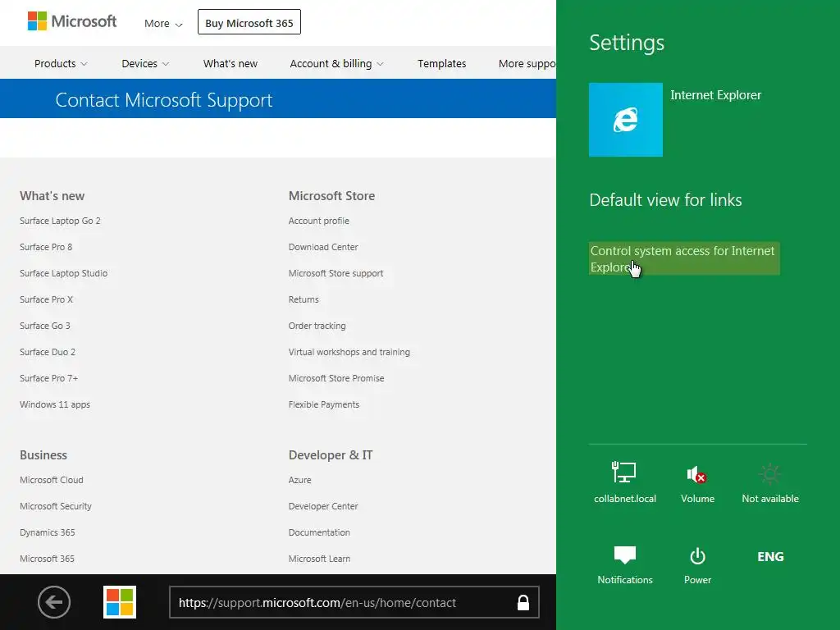Click the Buy Microsoft 365 button
The width and height of the screenshot is (840, 630).
249,22
